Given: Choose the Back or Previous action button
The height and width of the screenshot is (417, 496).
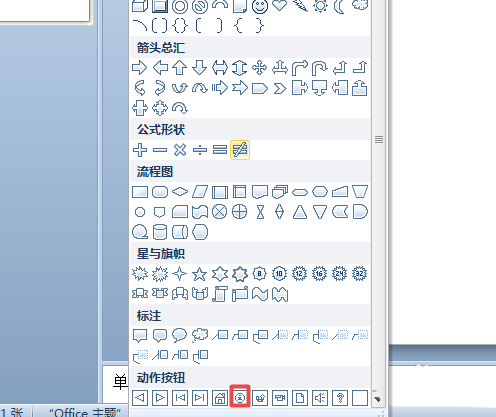Looking at the screenshot, I should (140, 398).
